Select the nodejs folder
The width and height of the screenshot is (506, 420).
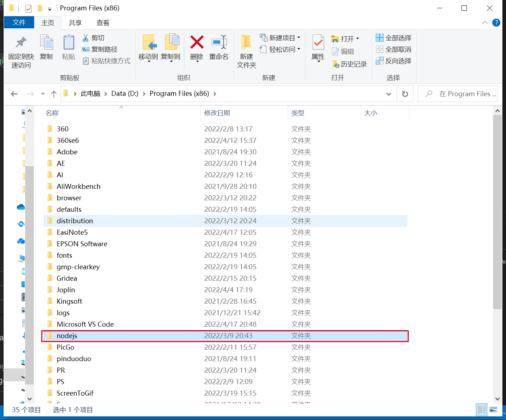tap(225, 336)
